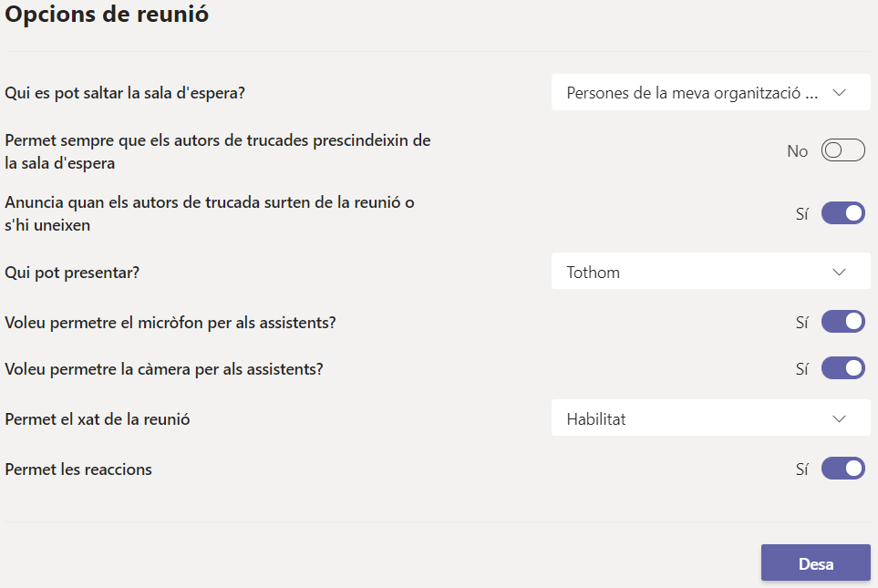The width and height of the screenshot is (878, 588).
Task: Click the 'Opcions de reunió' heading
Action: pos(108,15)
